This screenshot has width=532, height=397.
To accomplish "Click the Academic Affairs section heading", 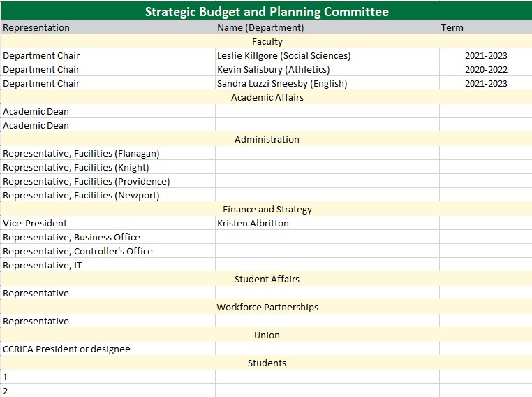I will click(x=267, y=98).
